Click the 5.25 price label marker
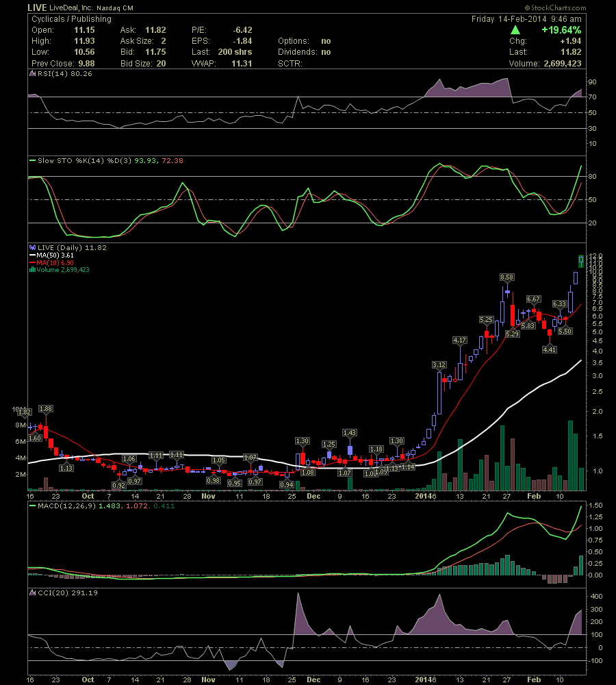This screenshot has height=685, width=616. (486, 319)
